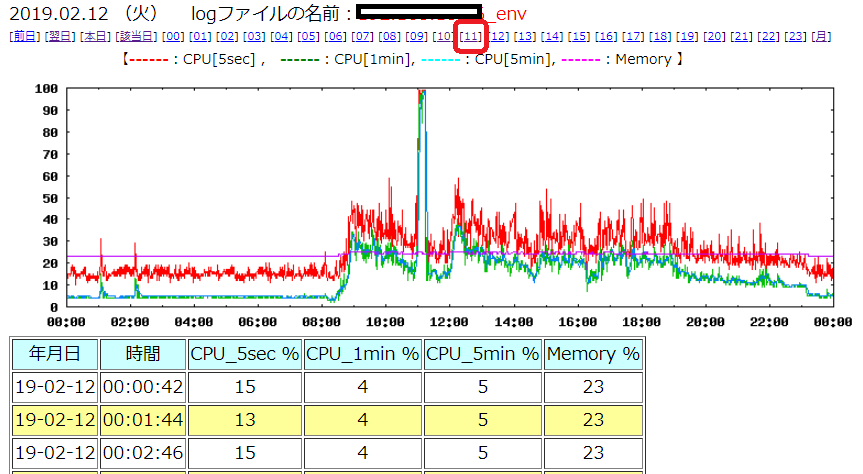Select hour link [01]

(x=200, y=36)
